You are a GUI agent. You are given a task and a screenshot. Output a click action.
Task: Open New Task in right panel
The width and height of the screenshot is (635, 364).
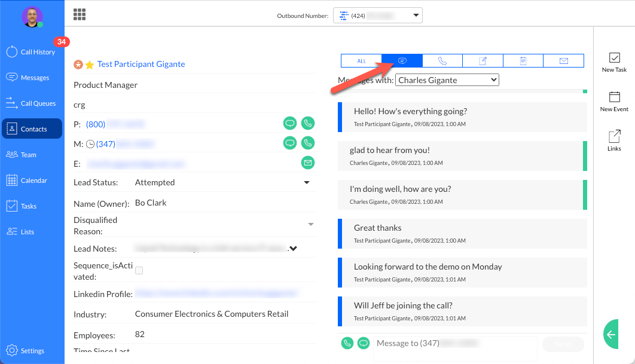(614, 62)
